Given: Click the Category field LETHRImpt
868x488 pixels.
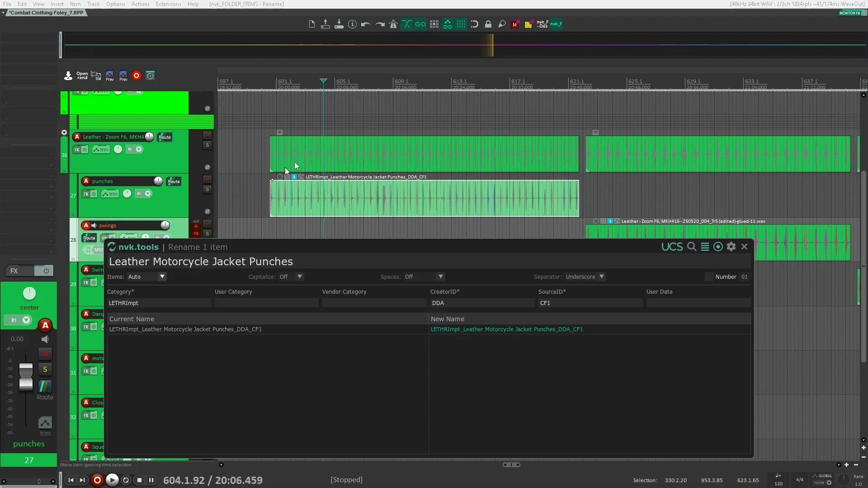Looking at the screenshot, I should point(159,303).
